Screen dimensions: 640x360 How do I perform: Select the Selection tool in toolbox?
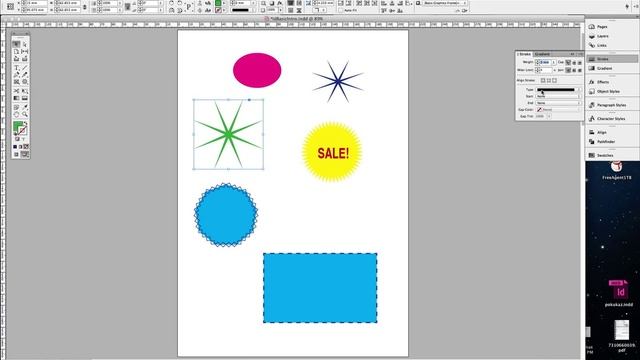click(x=16, y=44)
